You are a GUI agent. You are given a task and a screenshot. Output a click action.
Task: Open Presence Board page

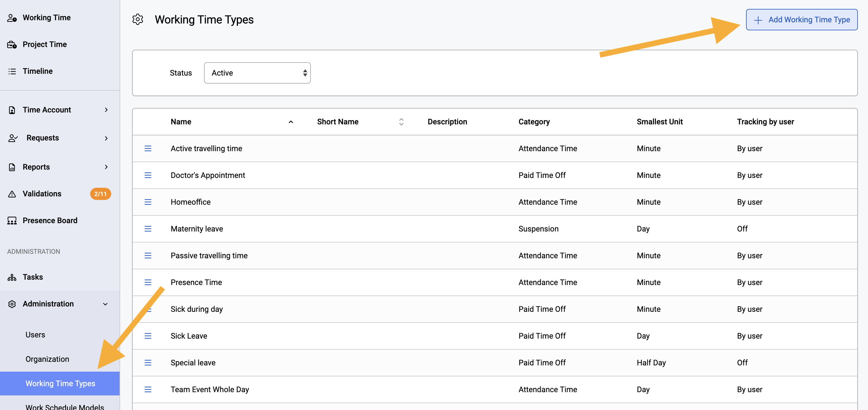50,220
